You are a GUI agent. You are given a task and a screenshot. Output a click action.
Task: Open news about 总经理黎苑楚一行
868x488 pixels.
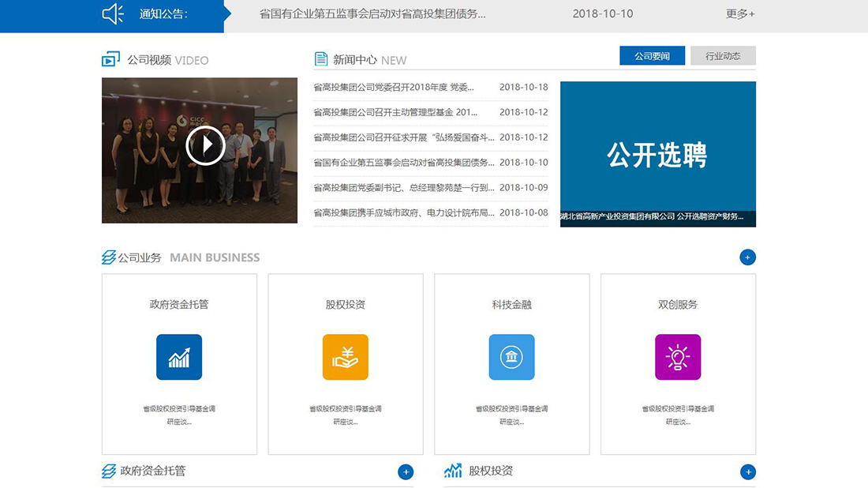[x=404, y=187]
